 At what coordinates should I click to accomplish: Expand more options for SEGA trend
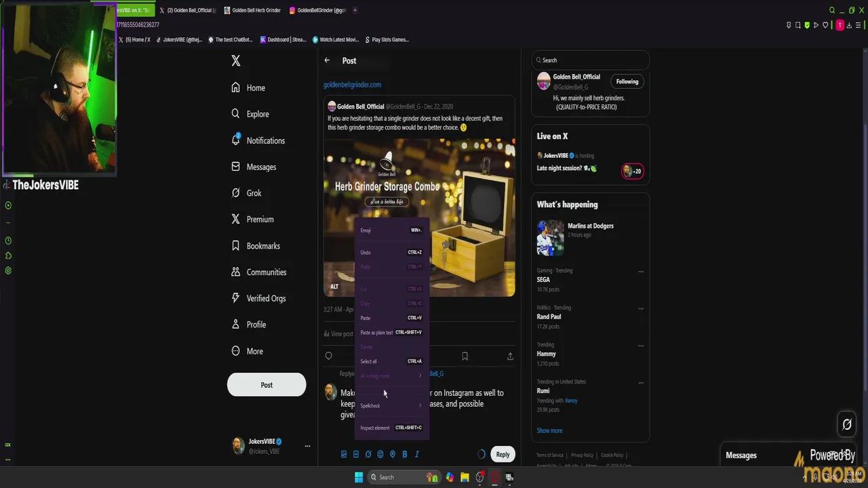(x=641, y=272)
